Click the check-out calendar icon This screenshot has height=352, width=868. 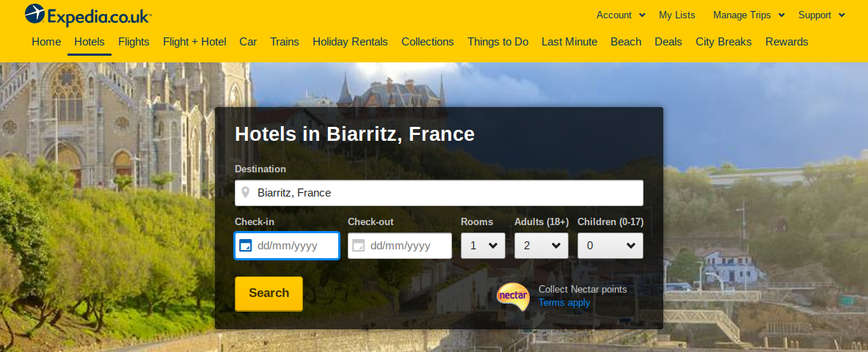359,246
